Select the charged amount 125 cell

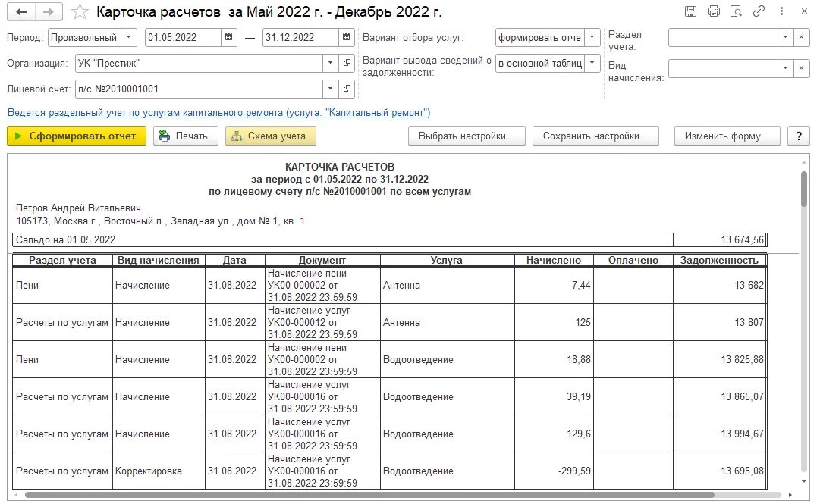click(553, 322)
